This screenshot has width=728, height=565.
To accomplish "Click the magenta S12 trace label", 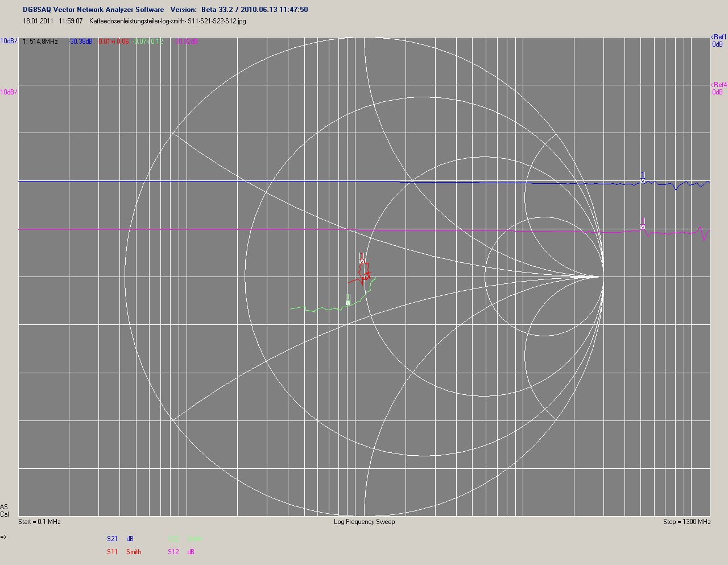I will click(x=173, y=552).
